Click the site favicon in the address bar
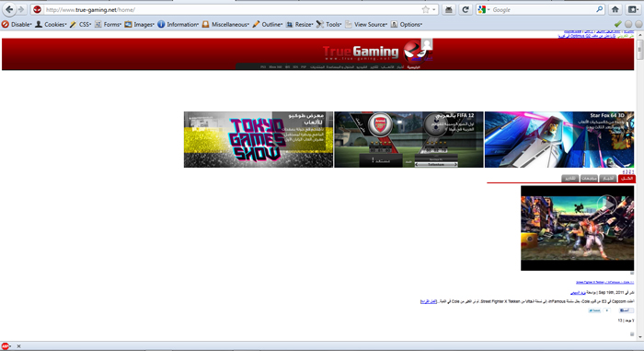644x351 pixels. tap(37, 9)
